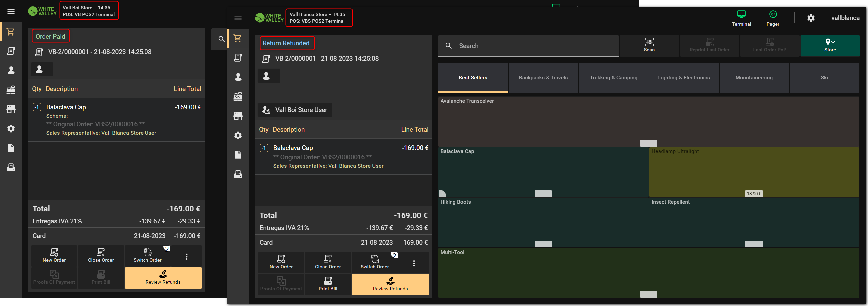The image size is (868, 306).
Task: Open three-dot more actions in Vall Blanca panel
Action: [414, 263]
